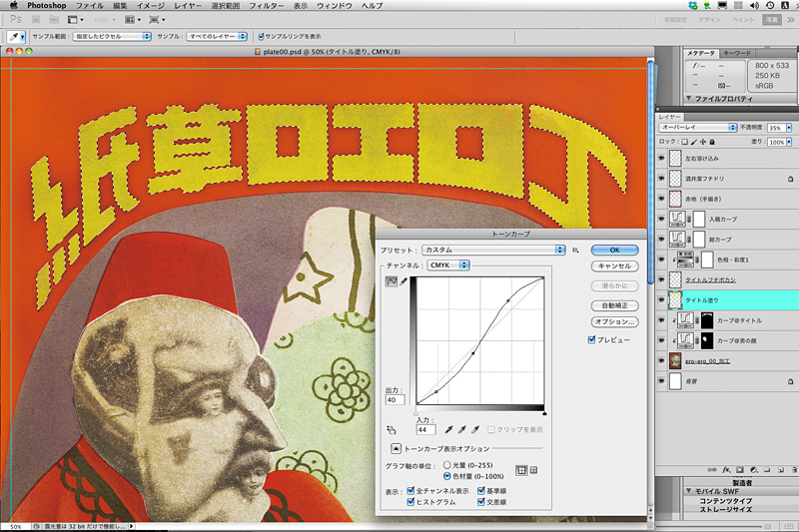The width and height of the screenshot is (799, 532).
Task: Click the オプション... button
Action: coord(614,321)
